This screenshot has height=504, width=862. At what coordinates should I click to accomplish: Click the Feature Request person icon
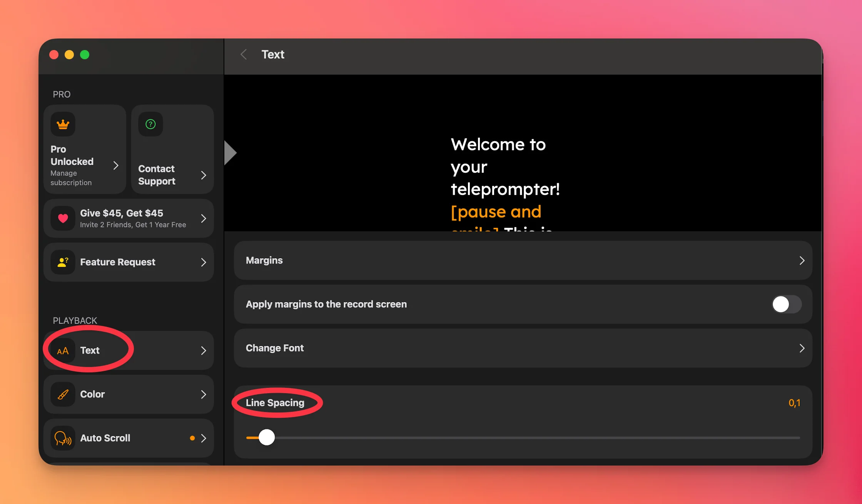63,262
